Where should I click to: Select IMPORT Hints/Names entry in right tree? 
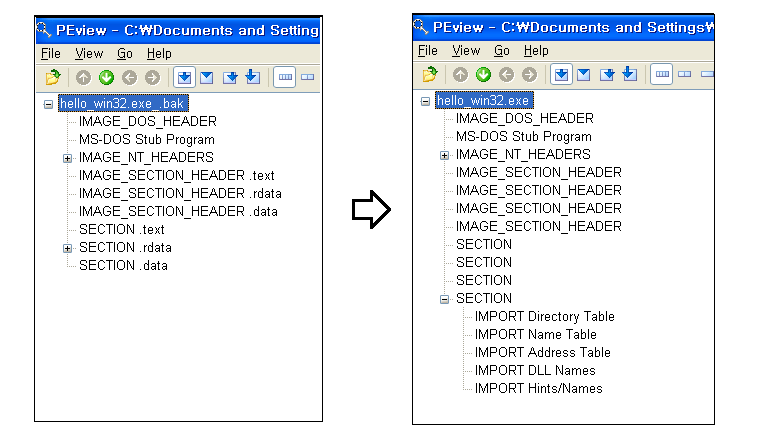click(x=538, y=389)
